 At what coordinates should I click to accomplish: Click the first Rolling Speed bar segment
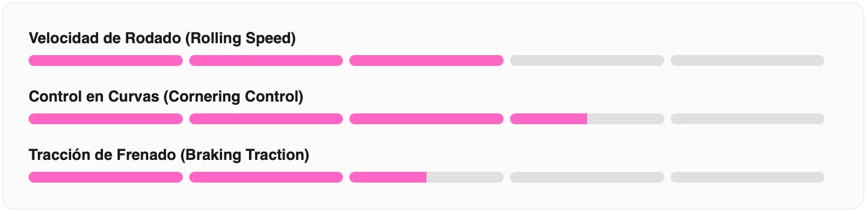106,61
